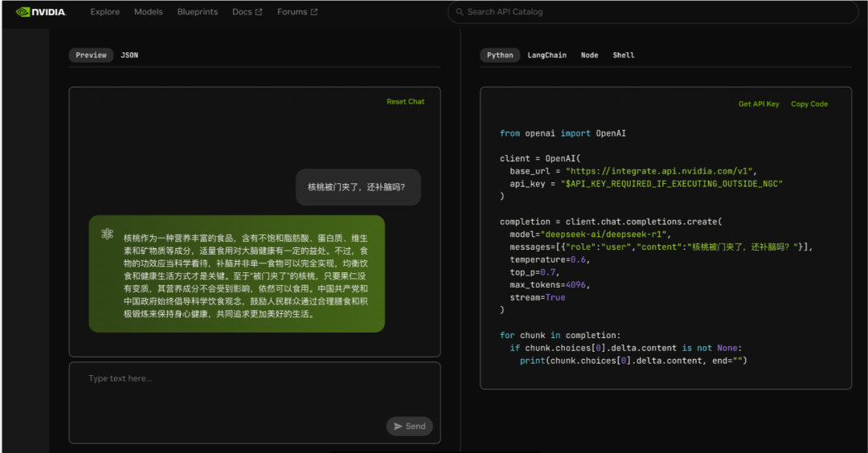Click Copy Code
The width and height of the screenshot is (868, 453).
pos(809,104)
